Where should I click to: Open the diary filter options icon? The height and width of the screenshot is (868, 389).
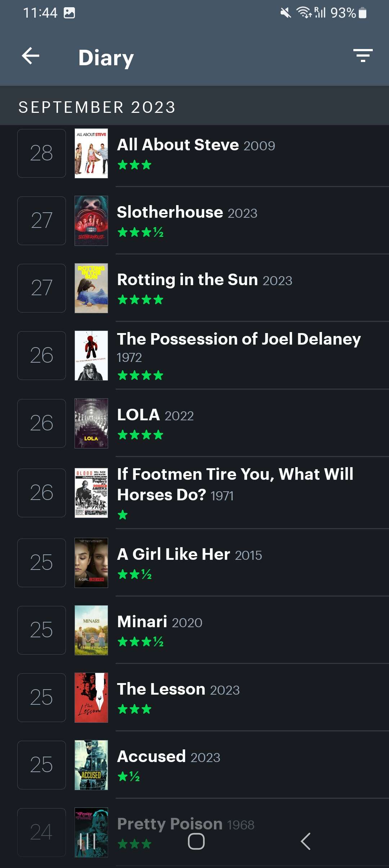363,56
